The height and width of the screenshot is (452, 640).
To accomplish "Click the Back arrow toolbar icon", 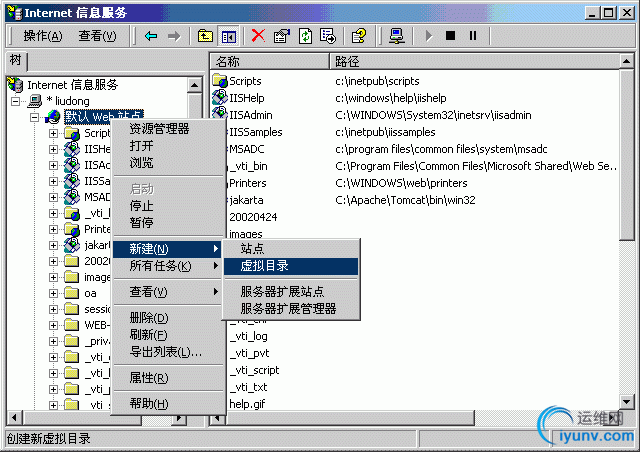I will (151, 36).
